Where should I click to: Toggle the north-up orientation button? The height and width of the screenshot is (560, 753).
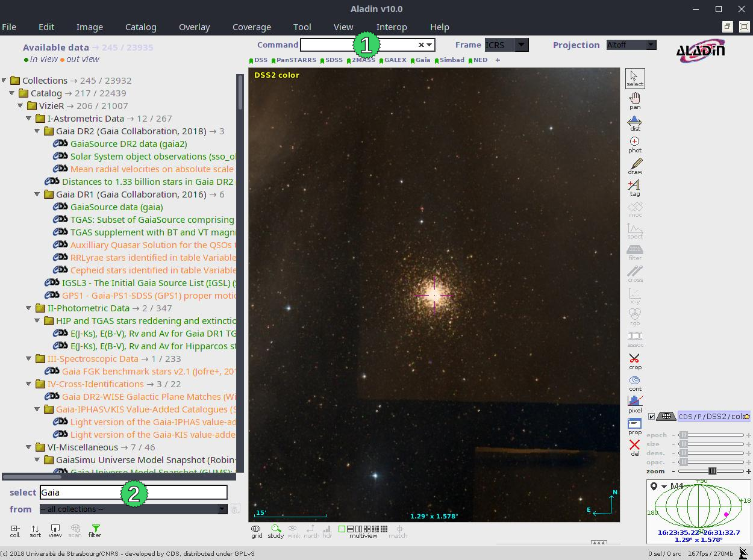click(311, 531)
